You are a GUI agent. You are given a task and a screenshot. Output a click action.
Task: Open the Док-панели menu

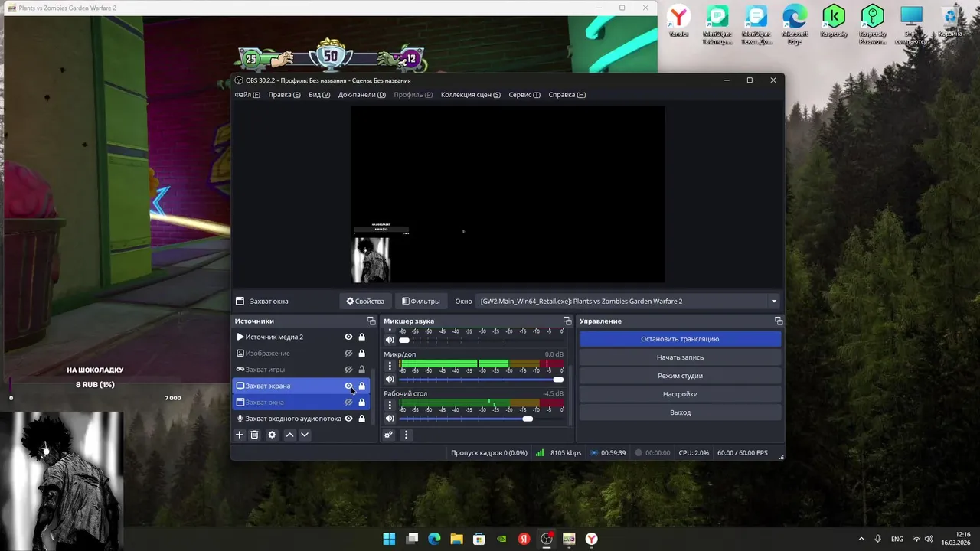(361, 95)
